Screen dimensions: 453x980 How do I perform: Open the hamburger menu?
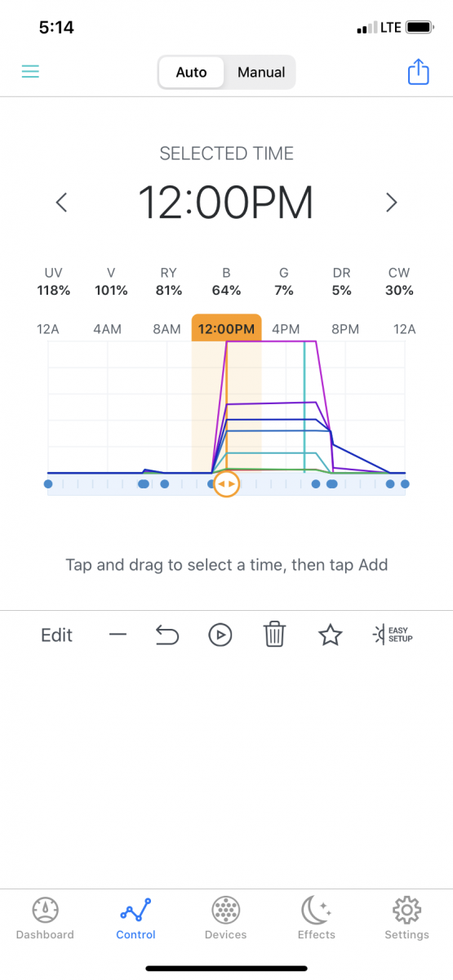(x=30, y=72)
